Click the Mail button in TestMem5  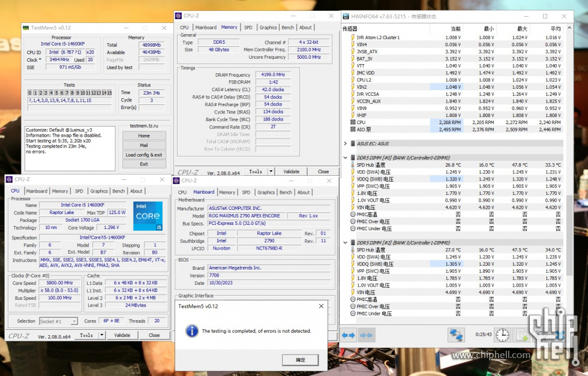click(x=144, y=145)
